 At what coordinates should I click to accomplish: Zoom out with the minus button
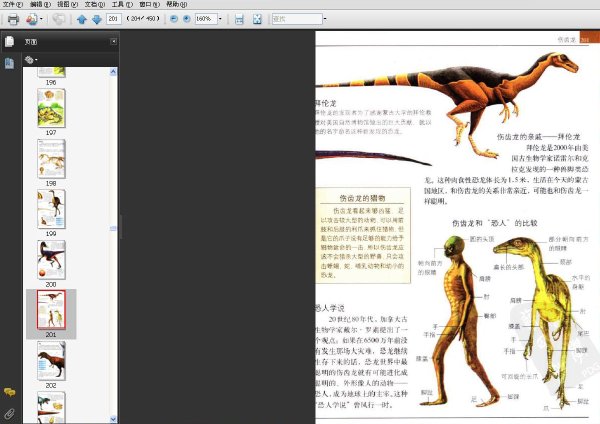[174, 19]
